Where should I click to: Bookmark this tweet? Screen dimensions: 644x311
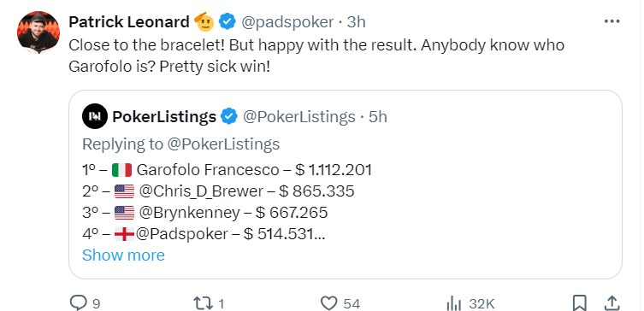(580, 303)
